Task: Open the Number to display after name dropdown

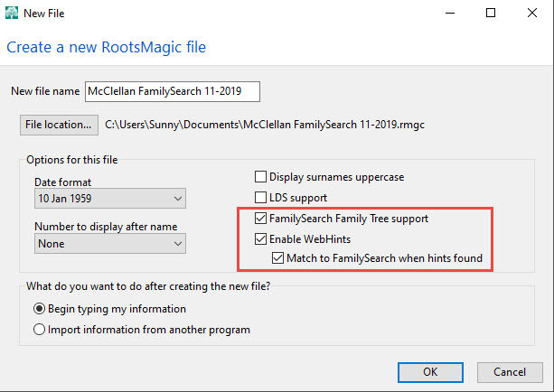Action: point(110,244)
